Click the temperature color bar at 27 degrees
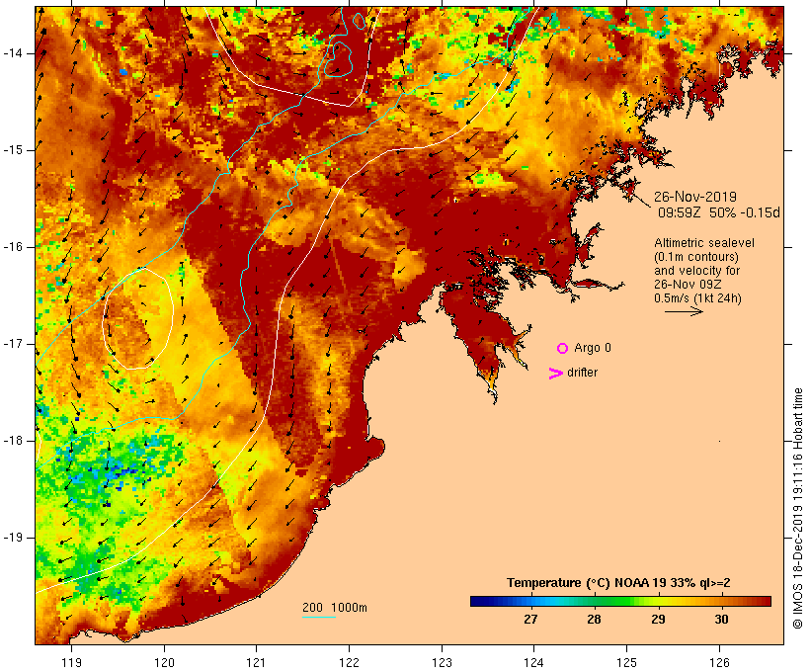 531,601
